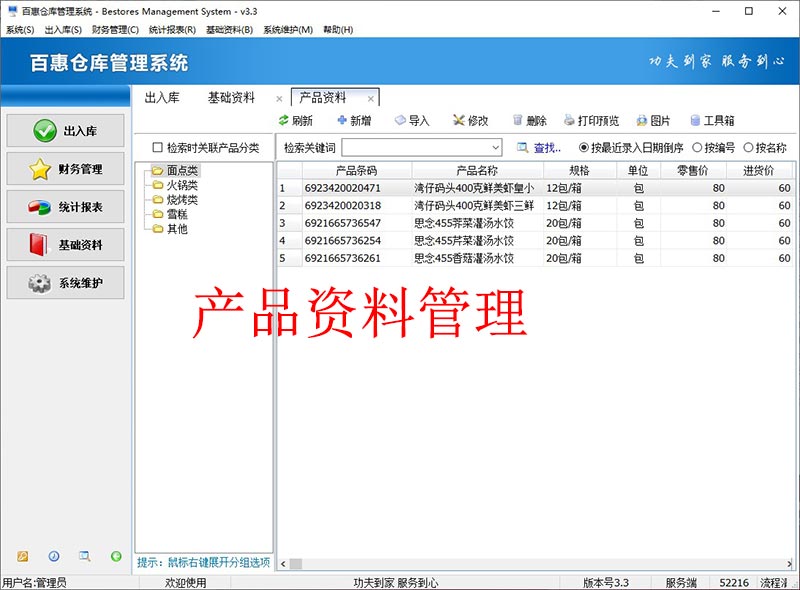
Task: Click the 新增 add product icon
Action: point(342,120)
